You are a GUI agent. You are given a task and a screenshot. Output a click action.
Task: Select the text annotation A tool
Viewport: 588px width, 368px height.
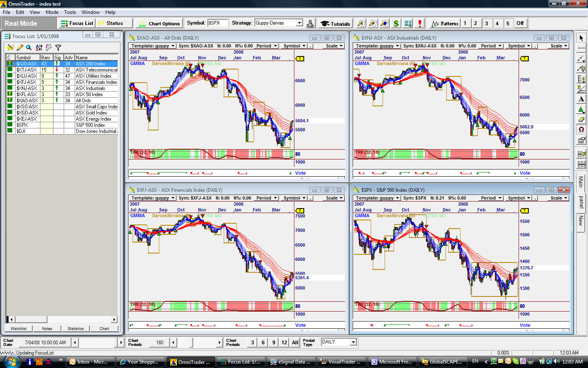click(x=581, y=99)
